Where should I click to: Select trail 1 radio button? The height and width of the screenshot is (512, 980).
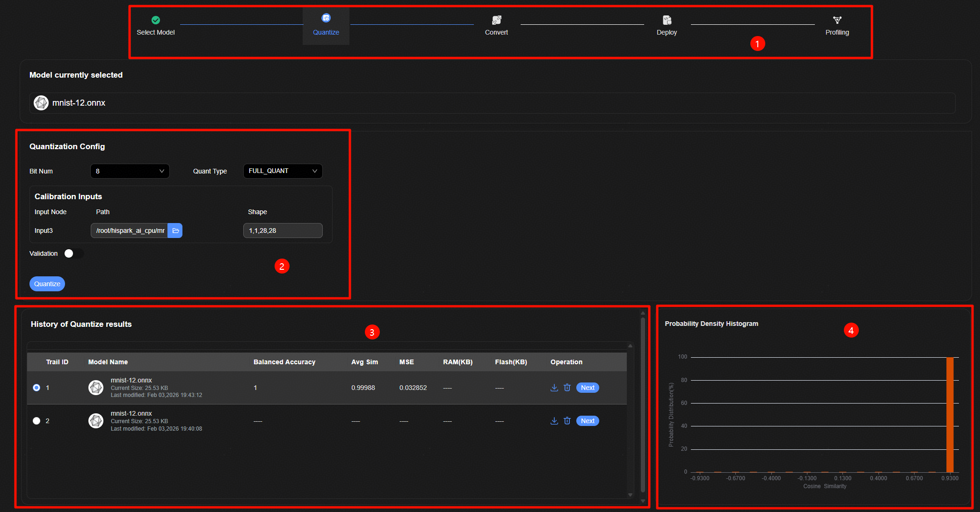pos(36,388)
